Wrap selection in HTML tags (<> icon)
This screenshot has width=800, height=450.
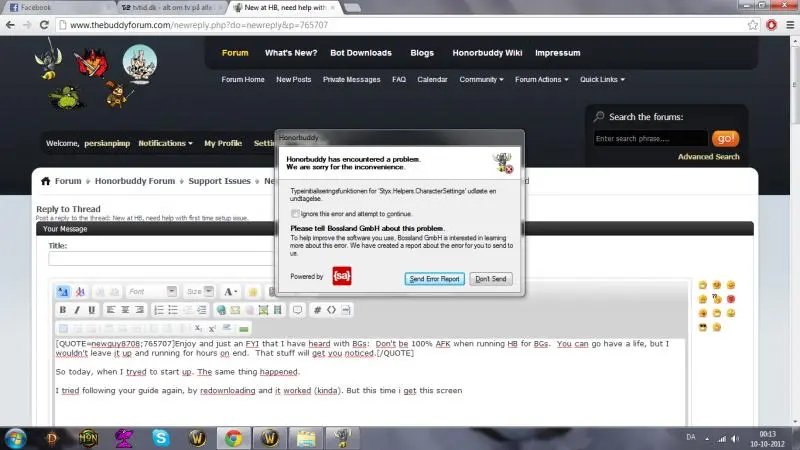click(331, 310)
